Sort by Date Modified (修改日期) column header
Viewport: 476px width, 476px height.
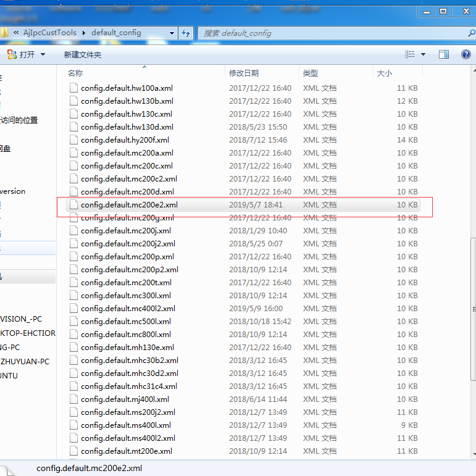[x=244, y=73]
